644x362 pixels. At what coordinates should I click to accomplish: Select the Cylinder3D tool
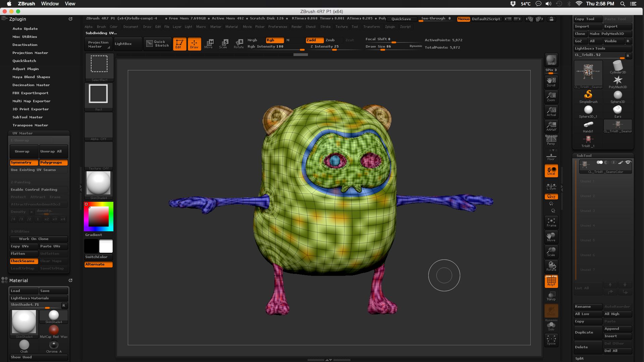point(618,67)
